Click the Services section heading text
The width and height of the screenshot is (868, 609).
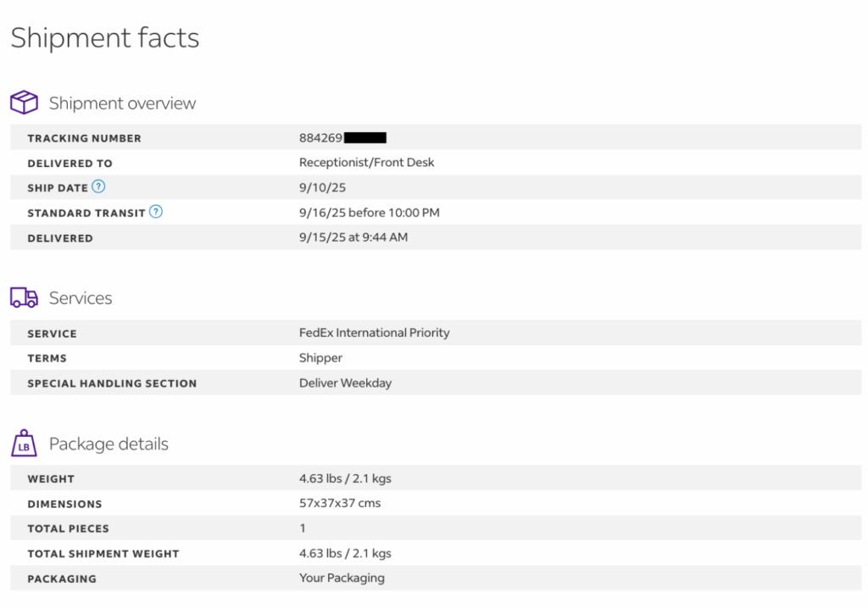click(x=81, y=299)
